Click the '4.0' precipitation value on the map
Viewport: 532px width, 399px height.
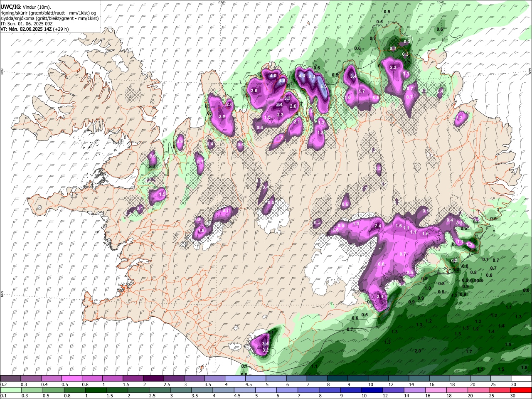(273, 76)
